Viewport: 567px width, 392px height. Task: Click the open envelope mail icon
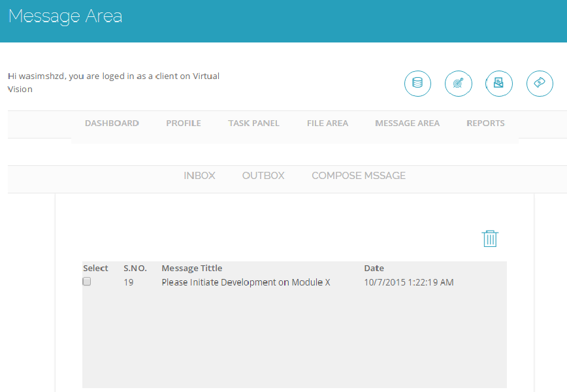pos(499,84)
